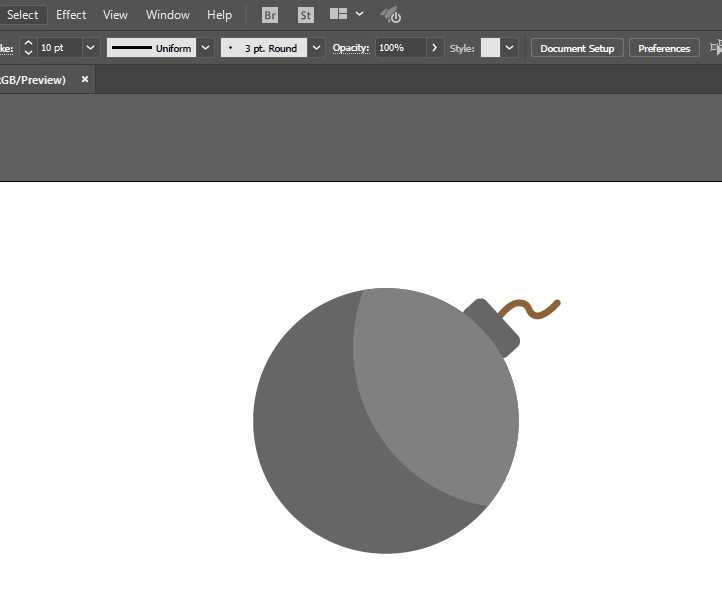722x596 pixels.
Task: Click the Opacity 100% field
Action: point(400,48)
